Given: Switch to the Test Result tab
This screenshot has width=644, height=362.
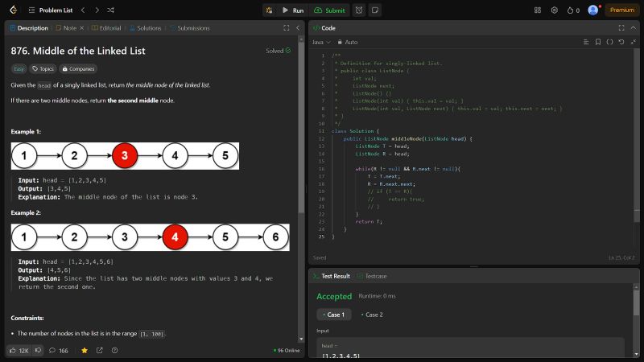Looking at the screenshot, I should tap(332, 276).
